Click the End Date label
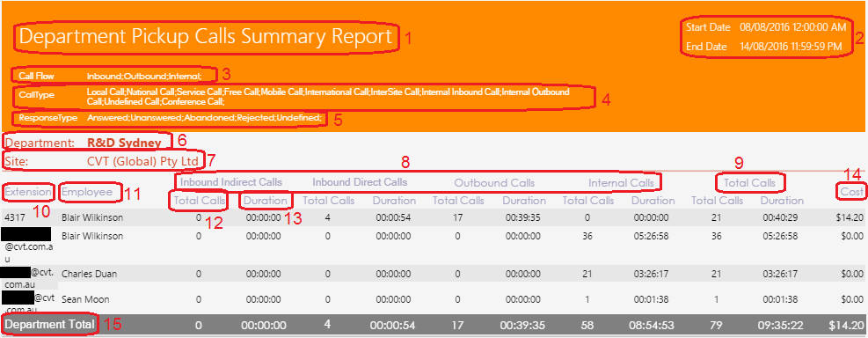Viewport: 868px width, 338px height. point(706,47)
